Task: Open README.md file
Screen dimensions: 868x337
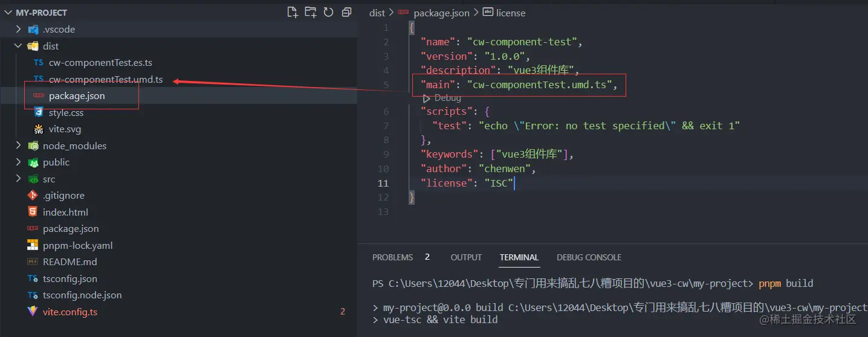Action: coord(70,262)
